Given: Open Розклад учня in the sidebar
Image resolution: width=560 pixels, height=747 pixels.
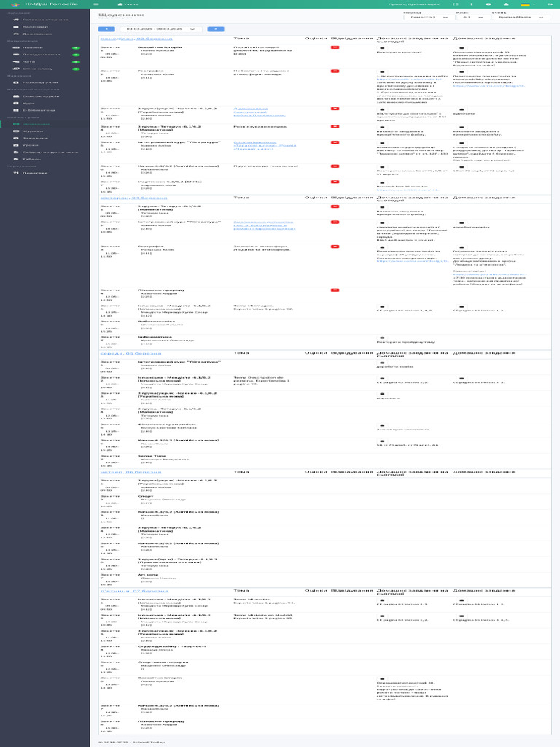Looking at the screenshot, I should coord(44,82).
